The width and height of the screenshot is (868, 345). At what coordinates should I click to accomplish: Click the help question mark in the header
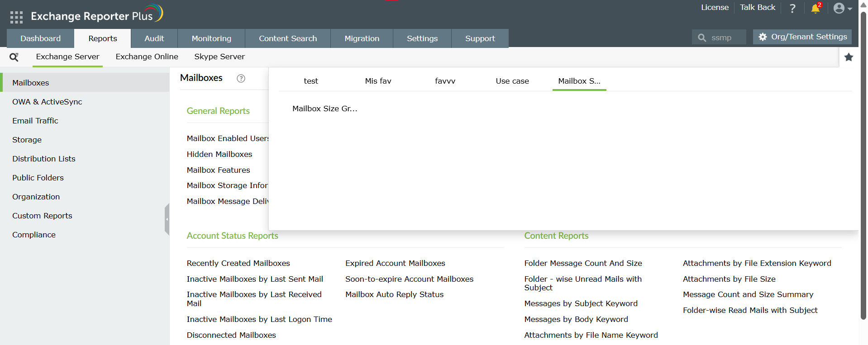(x=792, y=8)
